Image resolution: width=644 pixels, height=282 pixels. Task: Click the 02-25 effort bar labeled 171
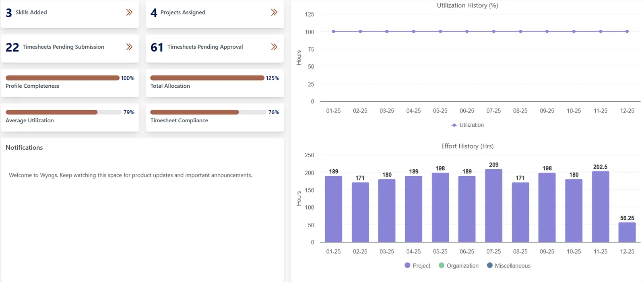pos(360,212)
